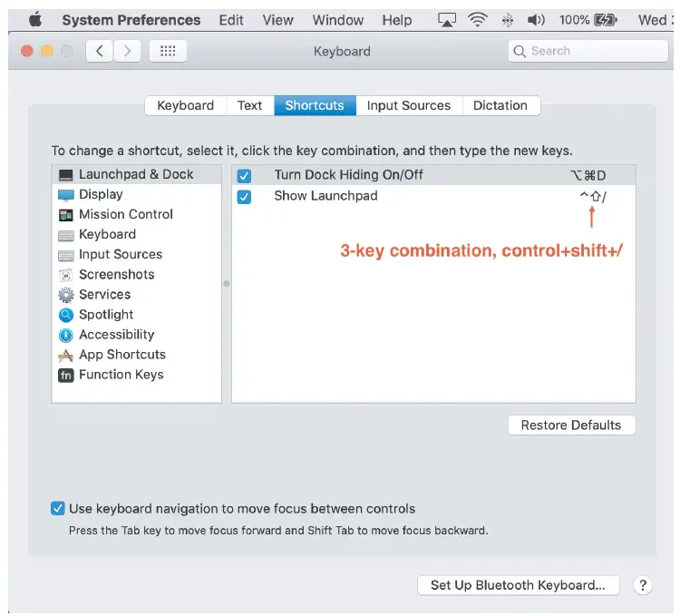Click the Screenshots category icon
The width and height of the screenshot is (680, 616).
(x=66, y=275)
